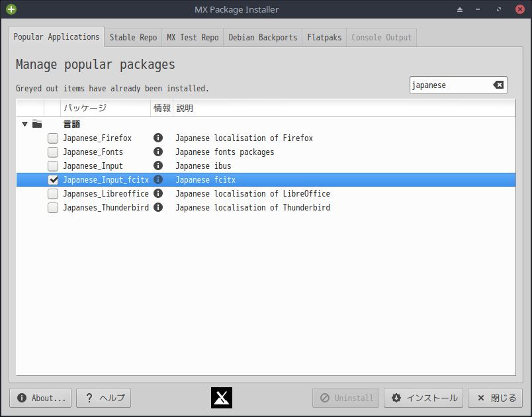Click the About... button
Viewport: 532px width, 417px height.
pos(40,398)
